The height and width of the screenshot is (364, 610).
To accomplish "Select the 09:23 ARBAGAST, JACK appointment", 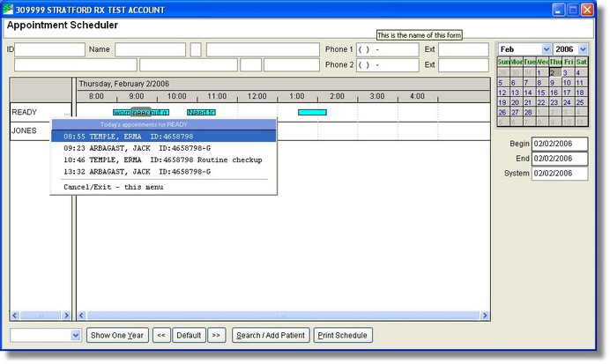I will 164,148.
